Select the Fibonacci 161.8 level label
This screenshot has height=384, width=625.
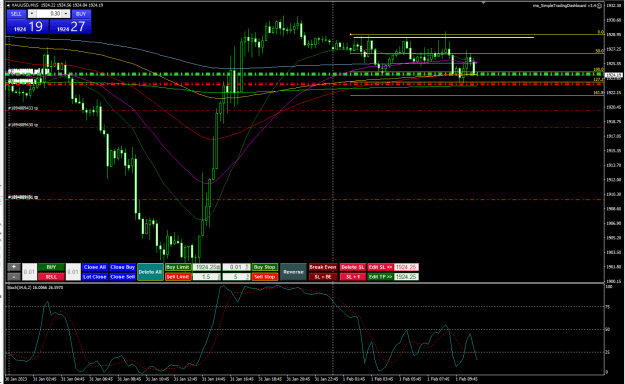point(599,93)
